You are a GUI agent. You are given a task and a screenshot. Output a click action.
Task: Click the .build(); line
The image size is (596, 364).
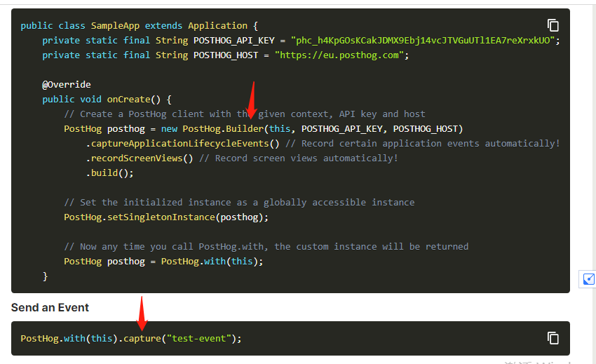tap(110, 173)
